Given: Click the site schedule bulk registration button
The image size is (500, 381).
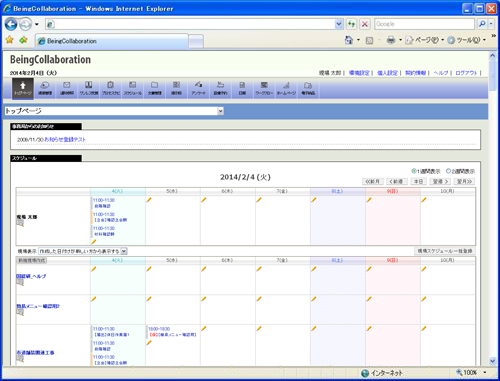Looking at the screenshot, I should (445, 251).
